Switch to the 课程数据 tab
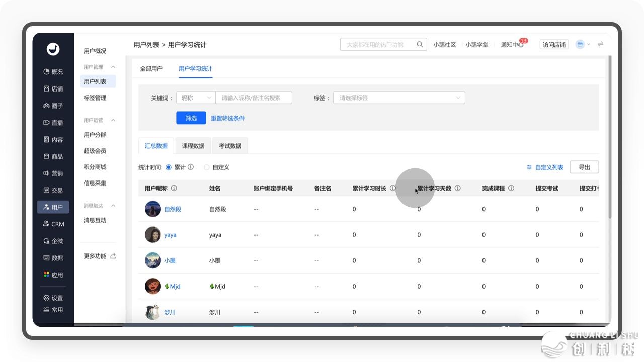This screenshot has width=644, height=362. 193,146
